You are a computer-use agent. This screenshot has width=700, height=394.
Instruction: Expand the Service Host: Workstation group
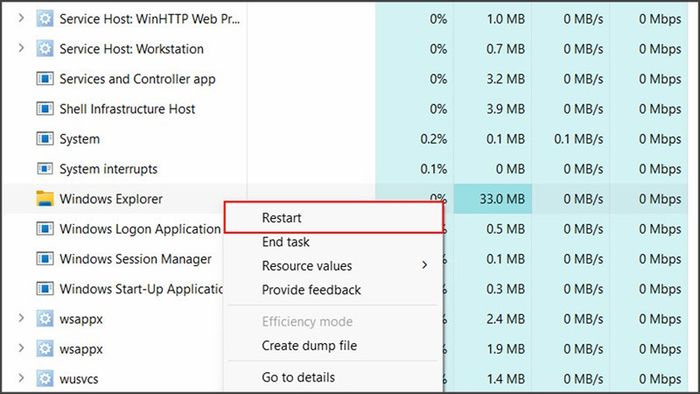click(21, 48)
